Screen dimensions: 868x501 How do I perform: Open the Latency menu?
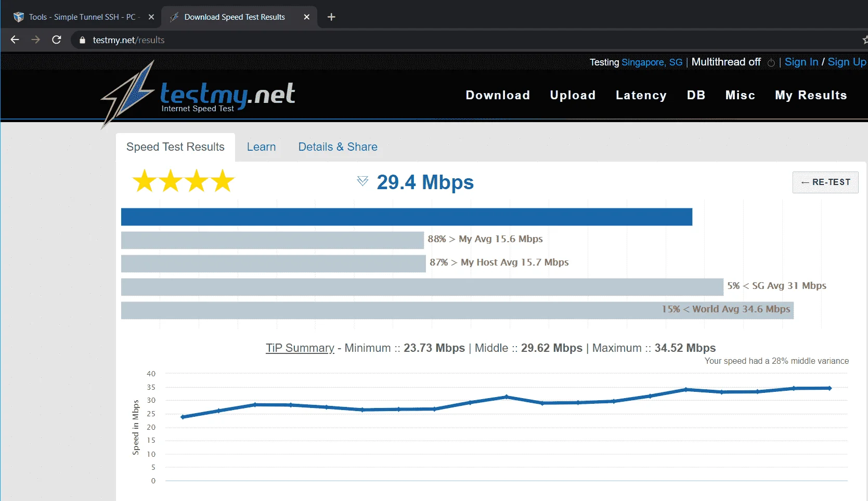pos(641,95)
